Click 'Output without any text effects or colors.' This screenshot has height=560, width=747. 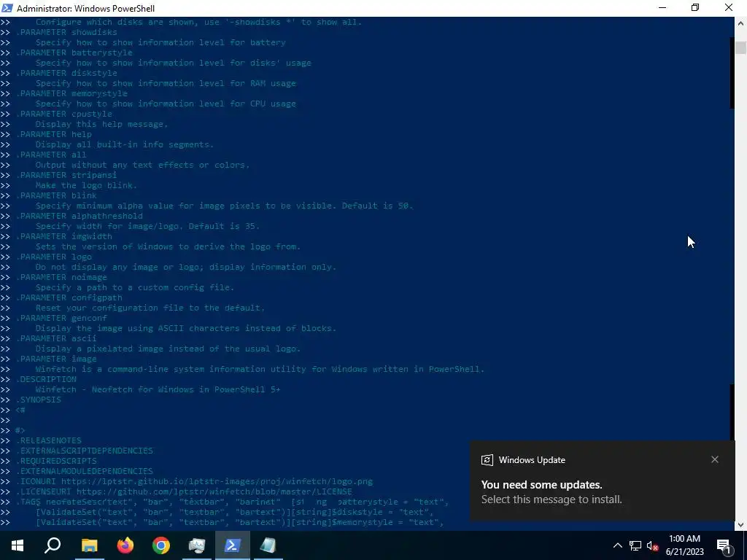pyautogui.click(x=142, y=166)
